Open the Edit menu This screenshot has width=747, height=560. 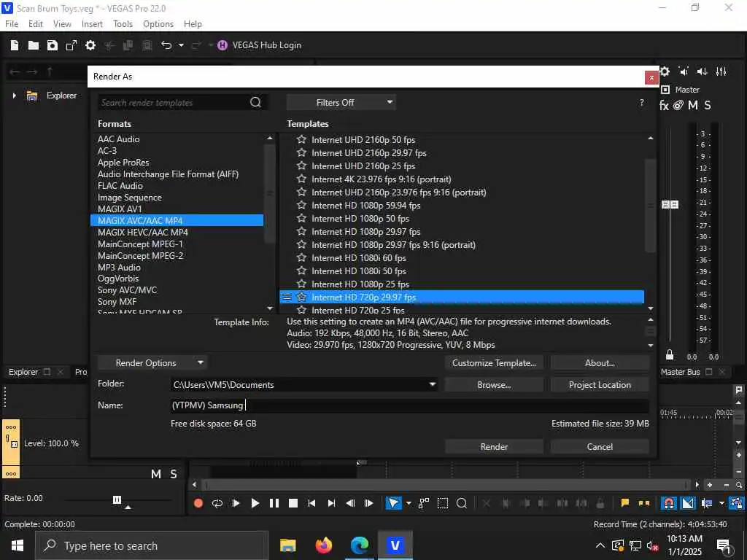coord(35,24)
